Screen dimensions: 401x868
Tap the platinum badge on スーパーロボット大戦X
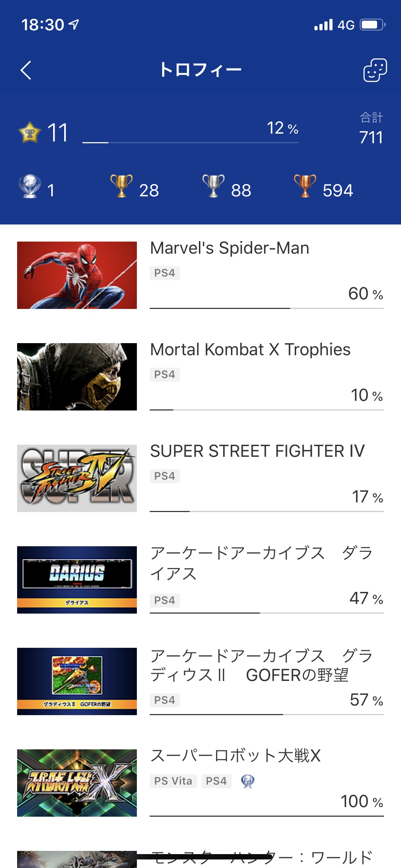248,781
